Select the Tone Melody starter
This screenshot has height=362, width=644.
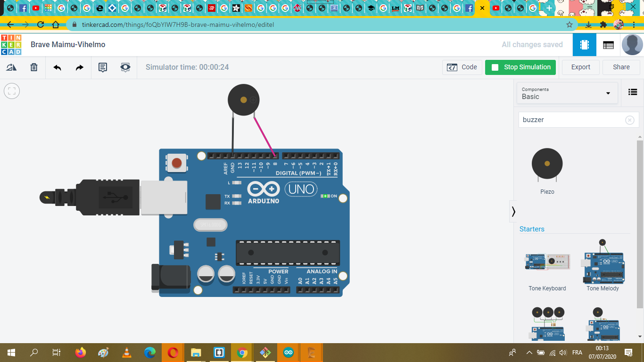pos(603,265)
